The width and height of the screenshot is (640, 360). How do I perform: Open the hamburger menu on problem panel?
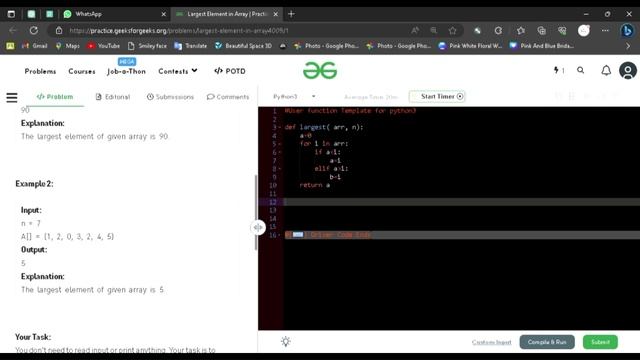pos(12,97)
